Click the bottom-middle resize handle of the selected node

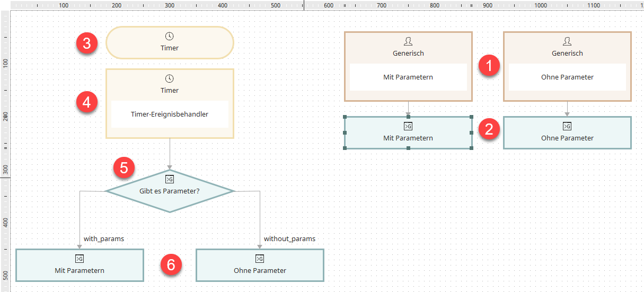pyautogui.click(x=408, y=148)
